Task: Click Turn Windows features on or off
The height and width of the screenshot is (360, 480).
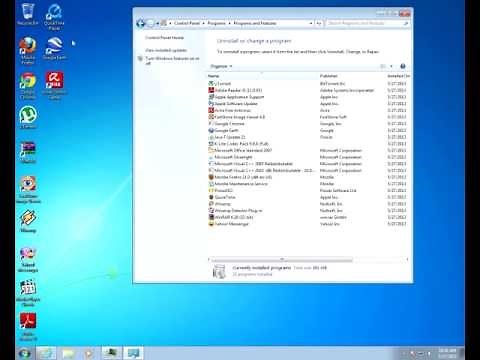Action: coord(172,60)
